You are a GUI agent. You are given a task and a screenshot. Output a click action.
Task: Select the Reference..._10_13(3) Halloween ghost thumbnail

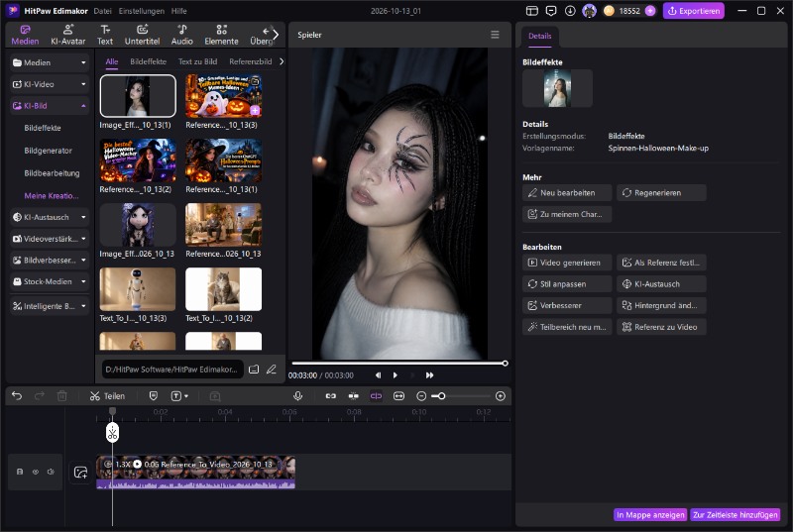(224, 95)
